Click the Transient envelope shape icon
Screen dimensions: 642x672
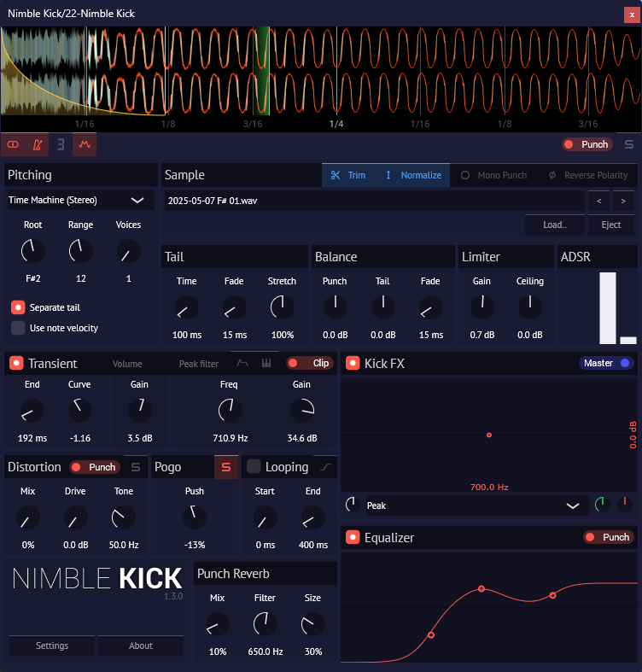pos(242,364)
